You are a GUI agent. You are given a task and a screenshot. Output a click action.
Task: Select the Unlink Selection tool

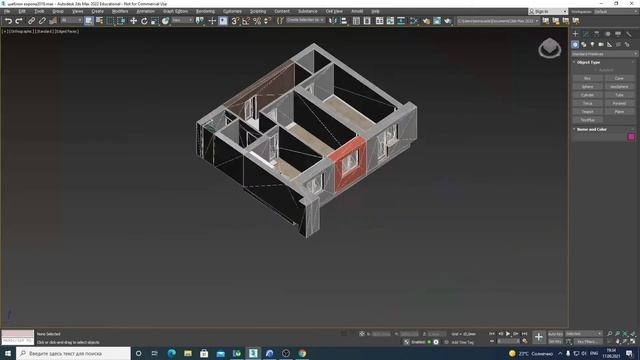(x=42, y=21)
